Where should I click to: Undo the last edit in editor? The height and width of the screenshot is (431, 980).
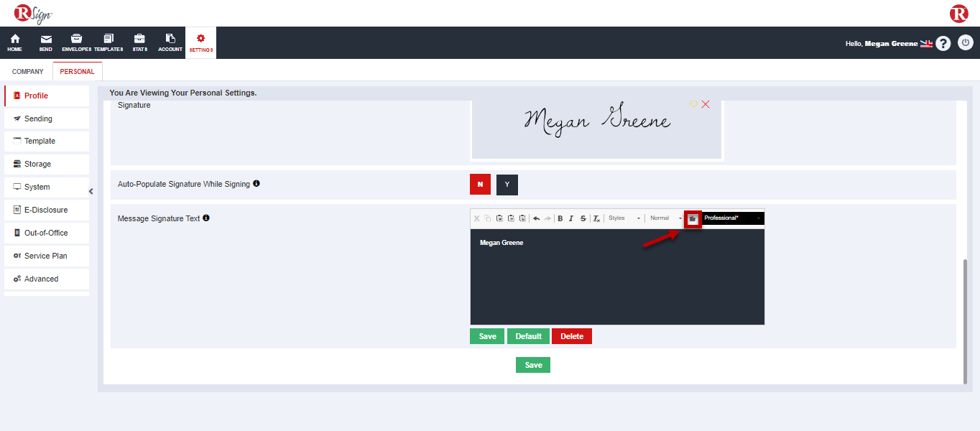click(536, 218)
